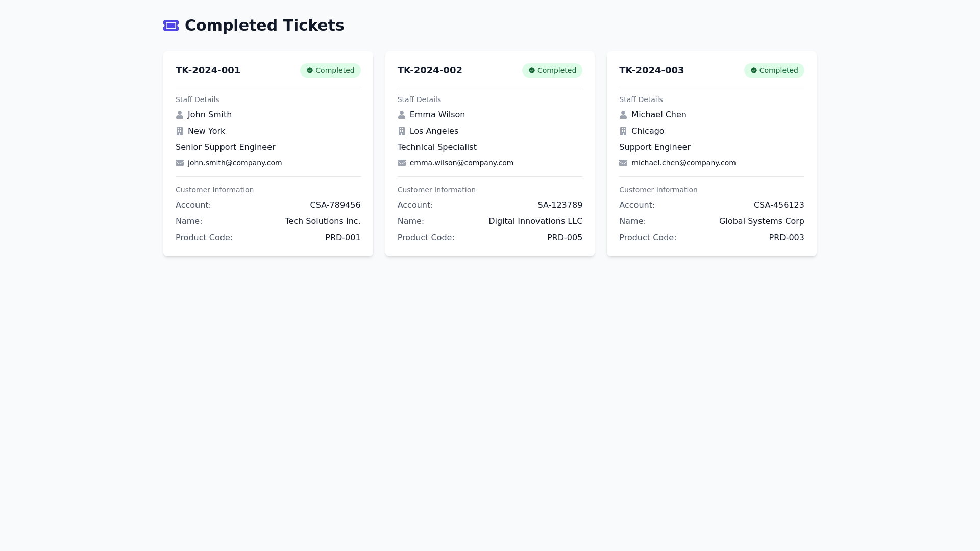Click the building icon beside Los Angeles
The width and height of the screenshot is (980, 551).
tap(402, 131)
